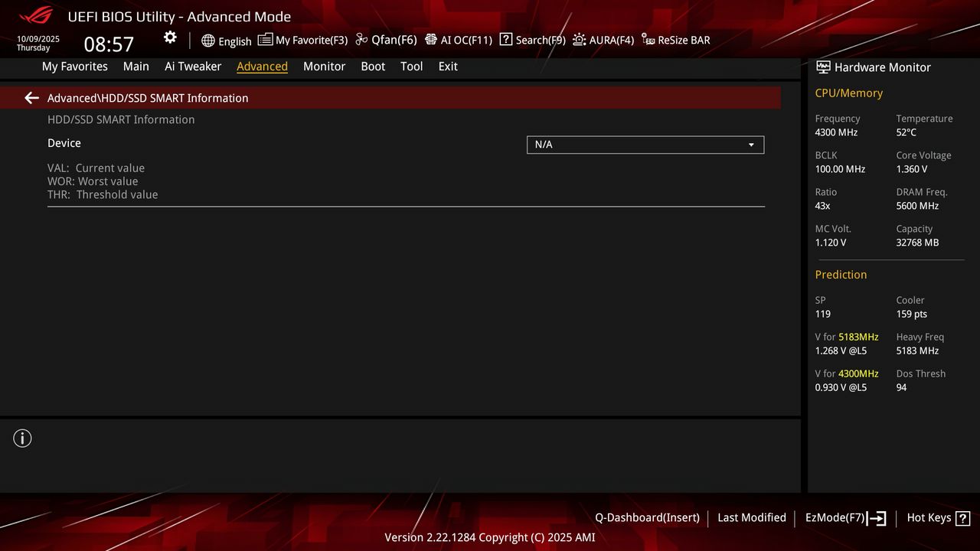Open the settings gear icon
The image size is (980, 551).
170,37
